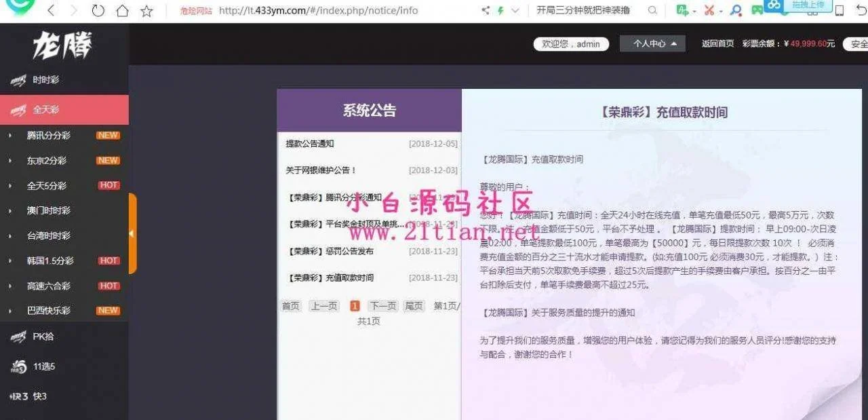Open the 关于网银维护公告 notice
The image size is (868, 420).
pos(321,170)
